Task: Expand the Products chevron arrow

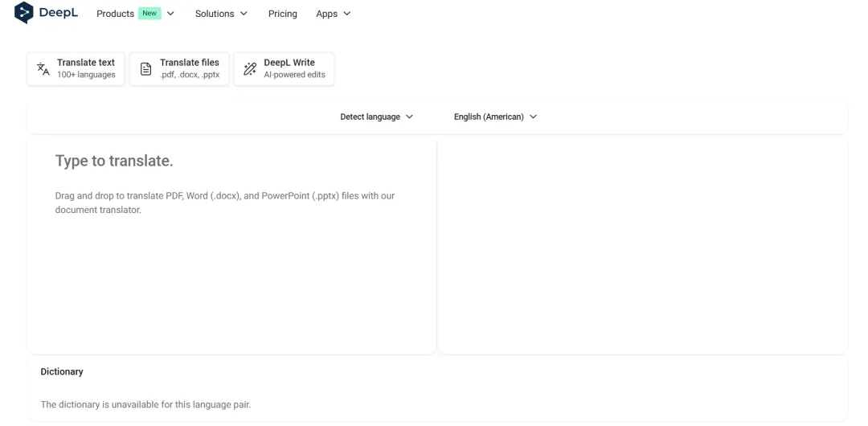Action: (x=170, y=14)
